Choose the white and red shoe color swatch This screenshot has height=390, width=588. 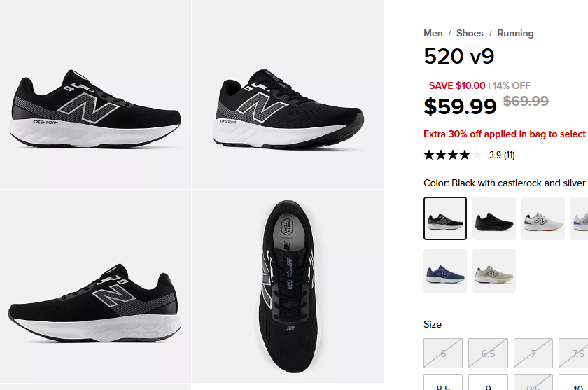pyautogui.click(x=543, y=218)
